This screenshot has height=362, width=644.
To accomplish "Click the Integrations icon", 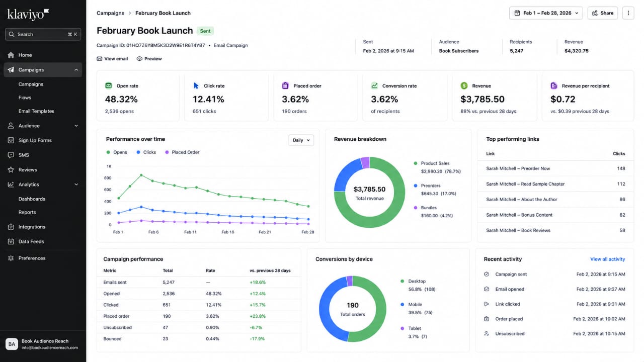I will tap(11, 227).
